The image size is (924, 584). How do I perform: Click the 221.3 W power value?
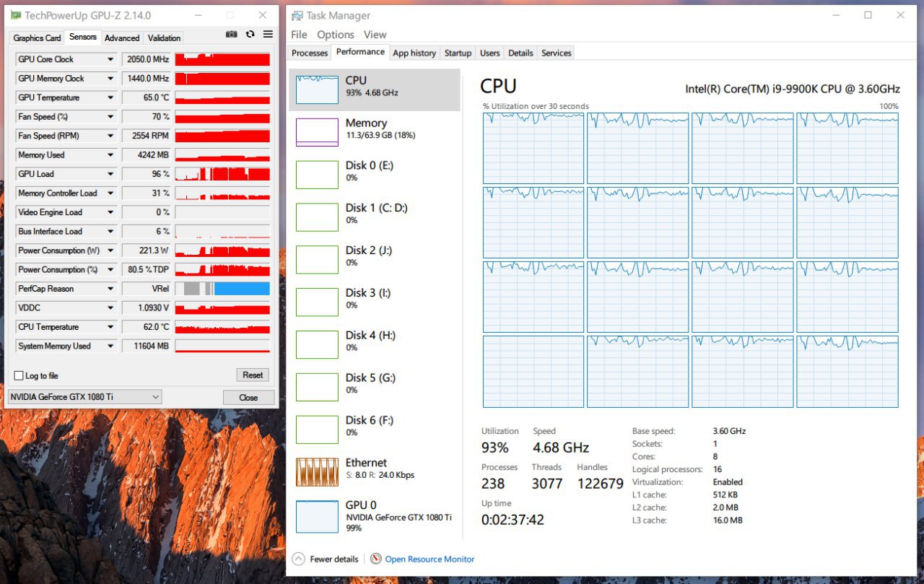147,250
